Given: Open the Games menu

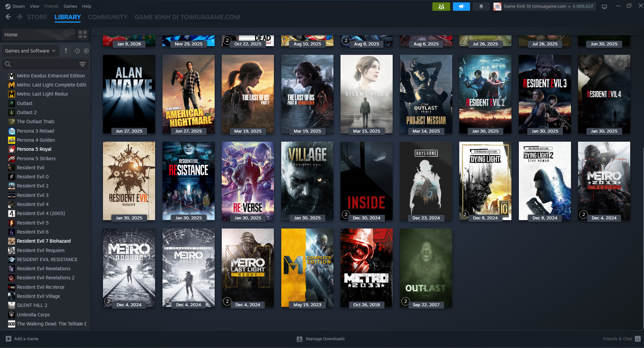Looking at the screenshot, I should (x=70, y=6).
